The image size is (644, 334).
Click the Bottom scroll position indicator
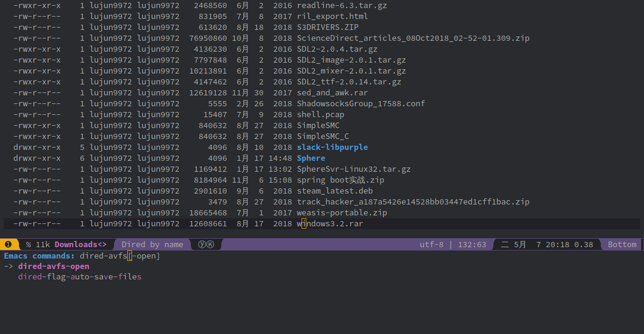(622, 244)
